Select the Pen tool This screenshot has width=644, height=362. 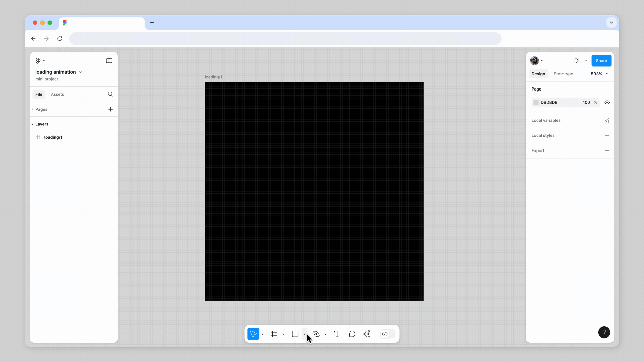[316, 334]
